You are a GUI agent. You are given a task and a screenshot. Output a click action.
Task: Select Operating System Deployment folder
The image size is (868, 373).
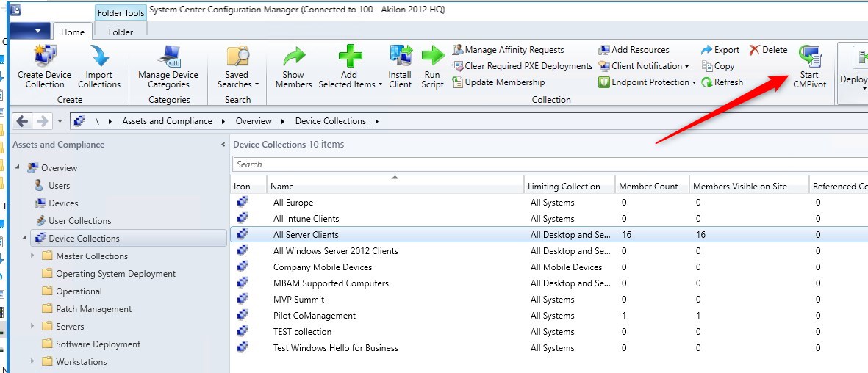(x=115, y=274)
